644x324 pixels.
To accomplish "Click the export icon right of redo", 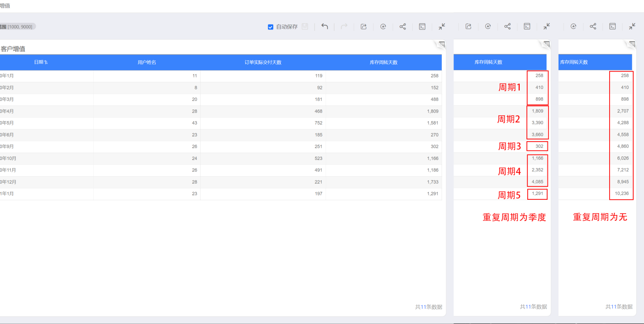I will tap(364, 27).
